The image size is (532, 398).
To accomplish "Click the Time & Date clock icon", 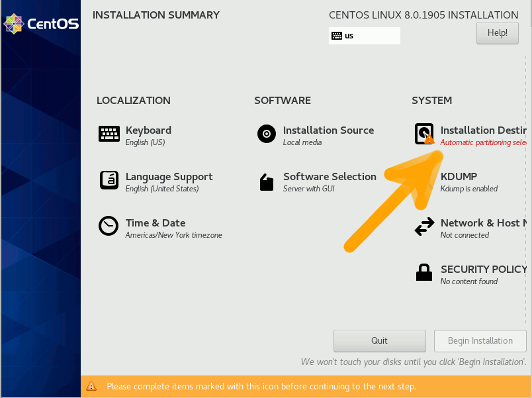I will coord(109,226).
